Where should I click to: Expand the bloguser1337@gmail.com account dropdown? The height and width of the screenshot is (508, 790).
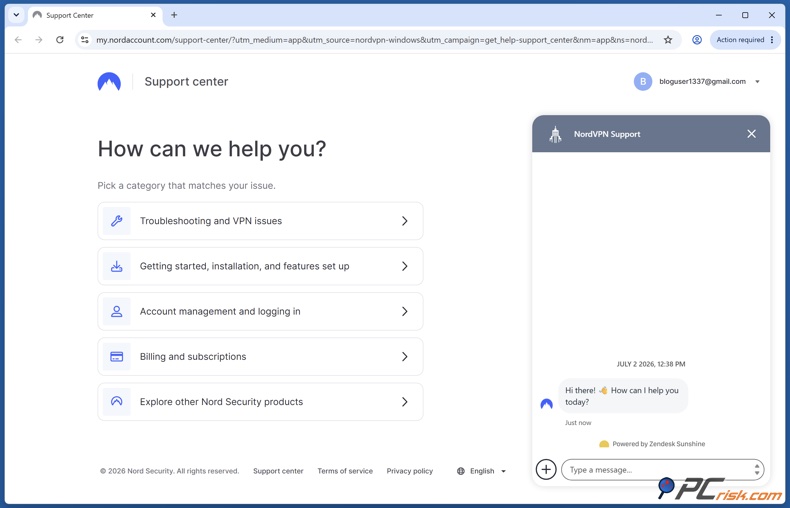(757, 82)
